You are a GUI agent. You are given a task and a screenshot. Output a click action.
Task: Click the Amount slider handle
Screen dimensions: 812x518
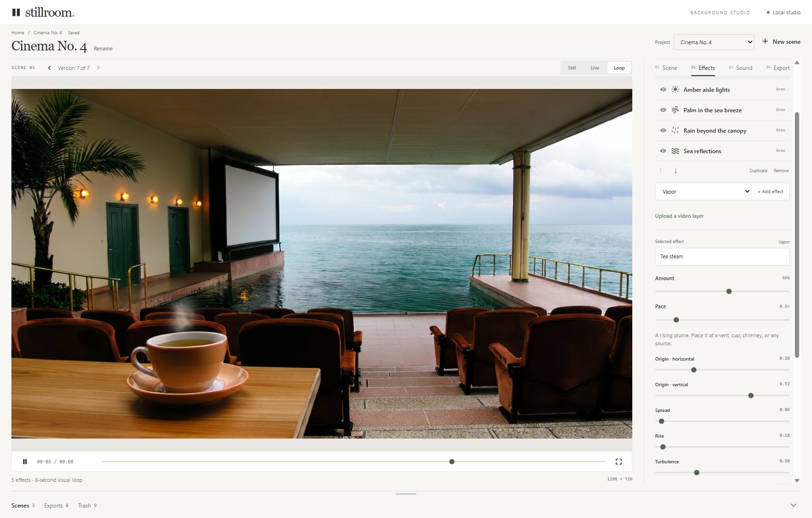click(x=729, y=291)
